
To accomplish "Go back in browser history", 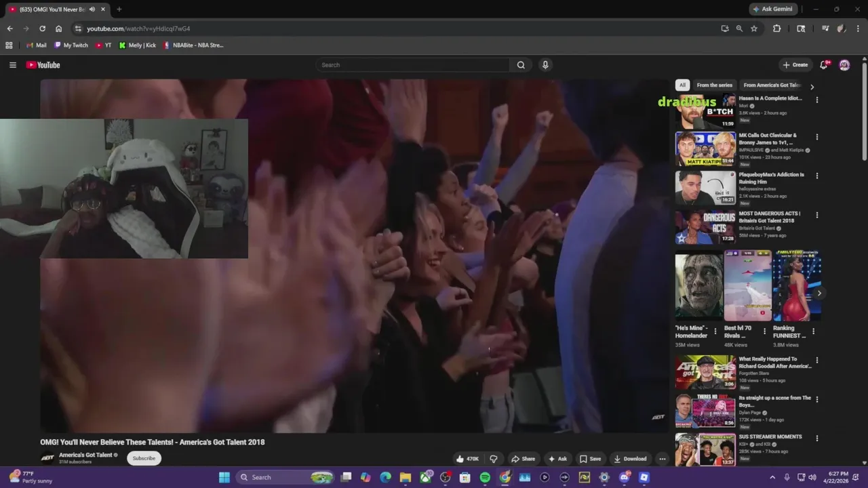I will tap(9, 28).
